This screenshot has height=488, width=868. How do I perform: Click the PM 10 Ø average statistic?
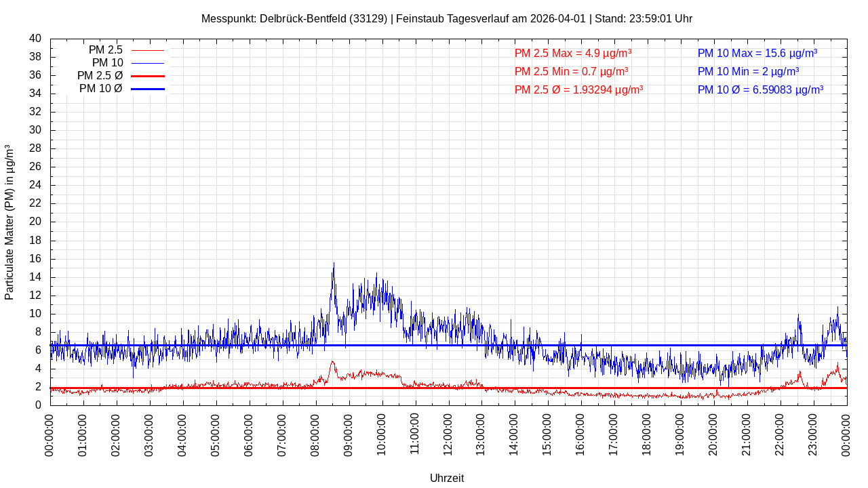tap(760, 89)
